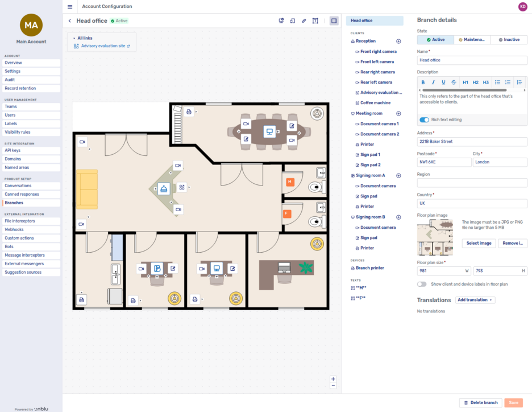Add a device to Signing room A
Image resolution: width=532 pixels, height=412 pixels.
tap(398, 176)
